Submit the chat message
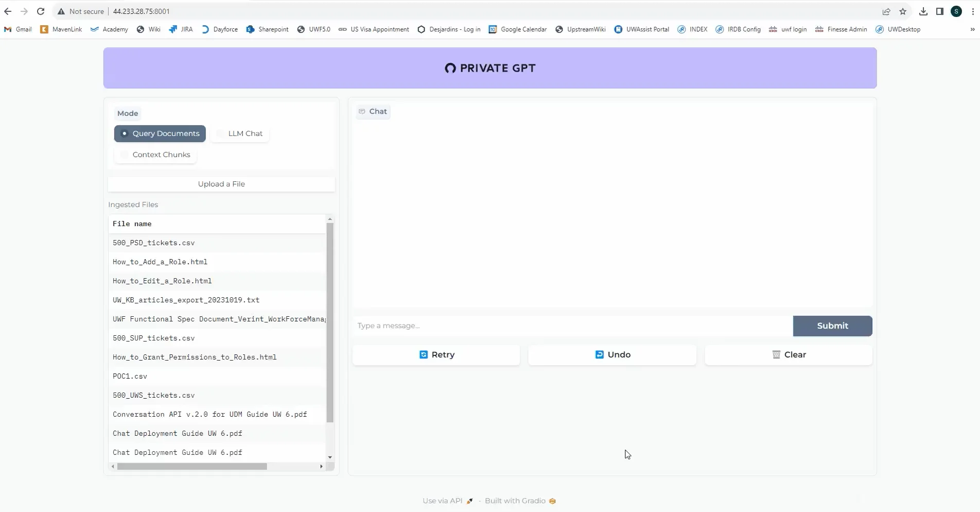The image size is (980, 512). [x=832, y=326]
